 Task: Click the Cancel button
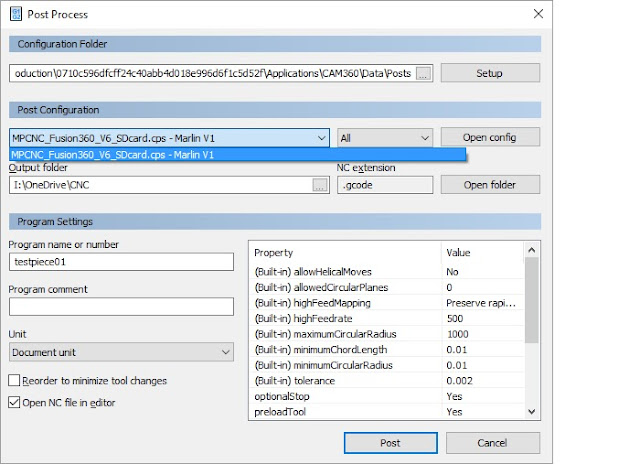click(x=493, y=443)
